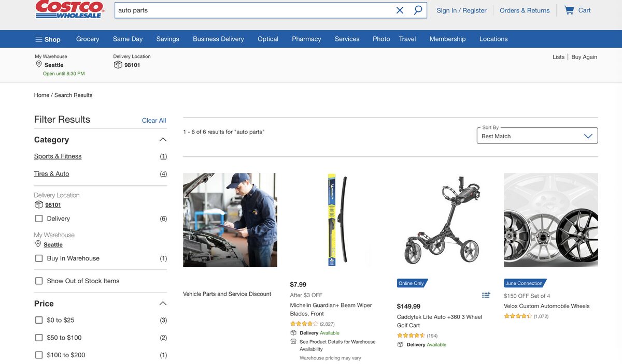The image size is (622, 364).
Task: Open the Travel menu item
Action: (407, 39)
